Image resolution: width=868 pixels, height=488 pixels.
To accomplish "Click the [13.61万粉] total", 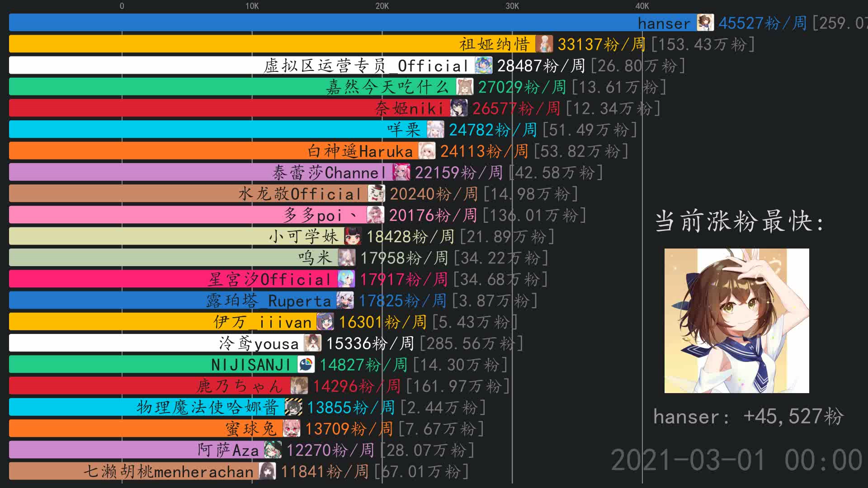I will 619,87.
